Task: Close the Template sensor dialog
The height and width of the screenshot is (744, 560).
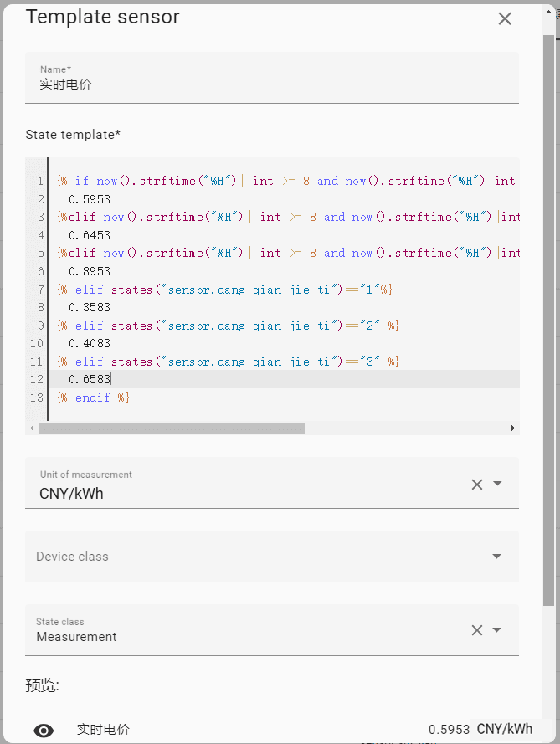Action: [505, 18]
